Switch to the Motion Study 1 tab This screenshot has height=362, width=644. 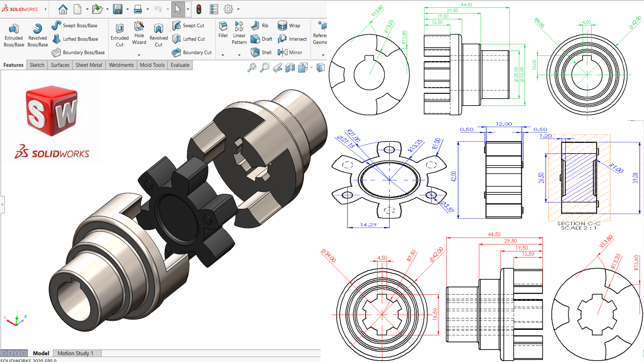pos(75,353)
